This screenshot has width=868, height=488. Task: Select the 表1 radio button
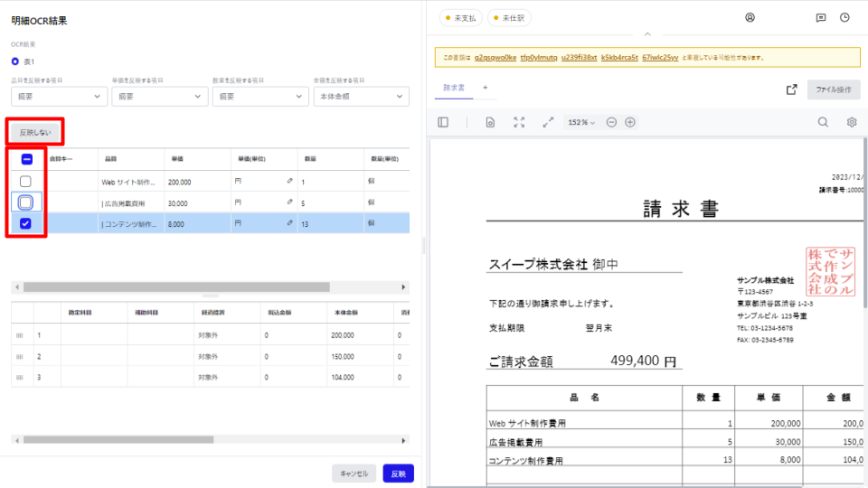coord(15,61)
